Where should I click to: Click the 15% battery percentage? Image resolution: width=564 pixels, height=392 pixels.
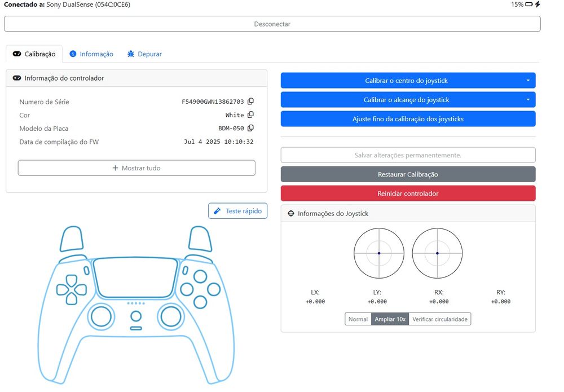(517, 5)
